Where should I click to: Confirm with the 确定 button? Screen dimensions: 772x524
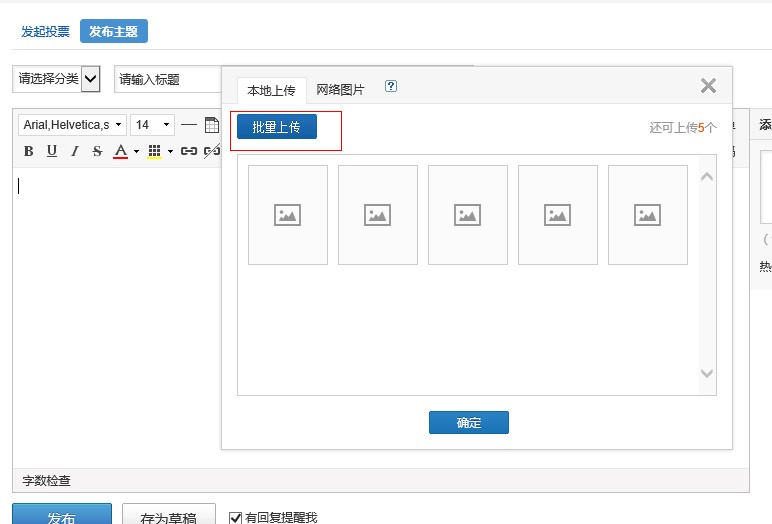pos(468,423)
